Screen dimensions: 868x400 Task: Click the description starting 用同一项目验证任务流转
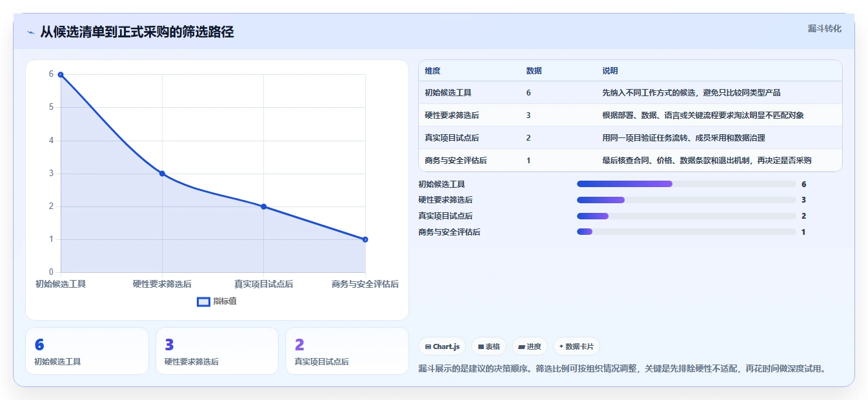[x=683, y=138]
